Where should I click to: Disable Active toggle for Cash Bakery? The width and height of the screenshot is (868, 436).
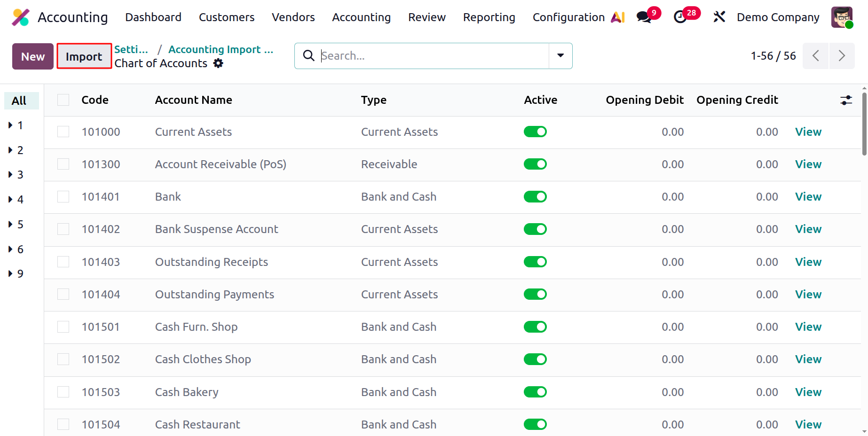(x=535, y=392)
